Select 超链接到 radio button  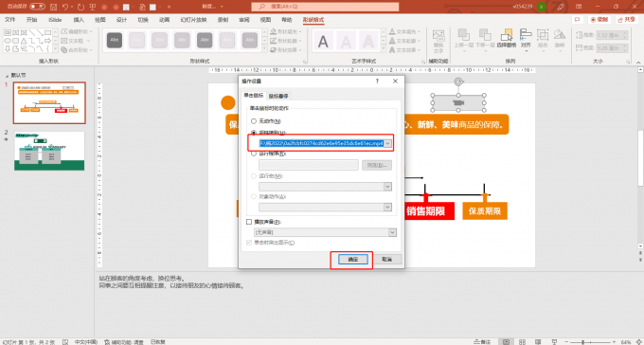(x=254, y=133)
